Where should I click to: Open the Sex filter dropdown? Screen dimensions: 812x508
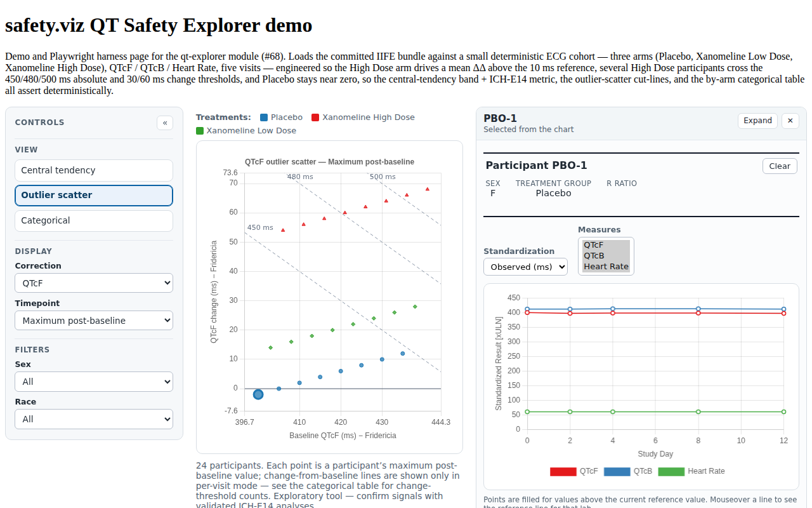pos(94,382)
